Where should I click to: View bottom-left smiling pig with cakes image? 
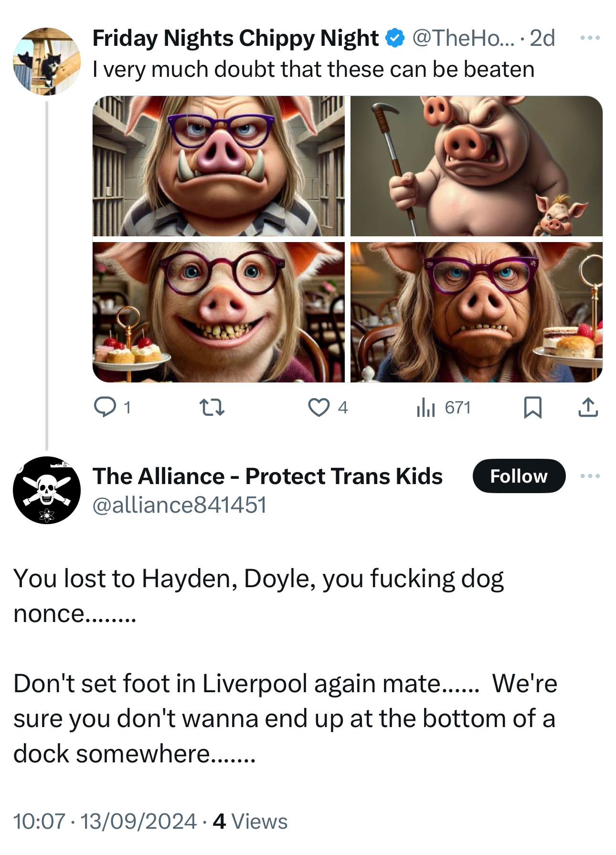click(218, 312)
